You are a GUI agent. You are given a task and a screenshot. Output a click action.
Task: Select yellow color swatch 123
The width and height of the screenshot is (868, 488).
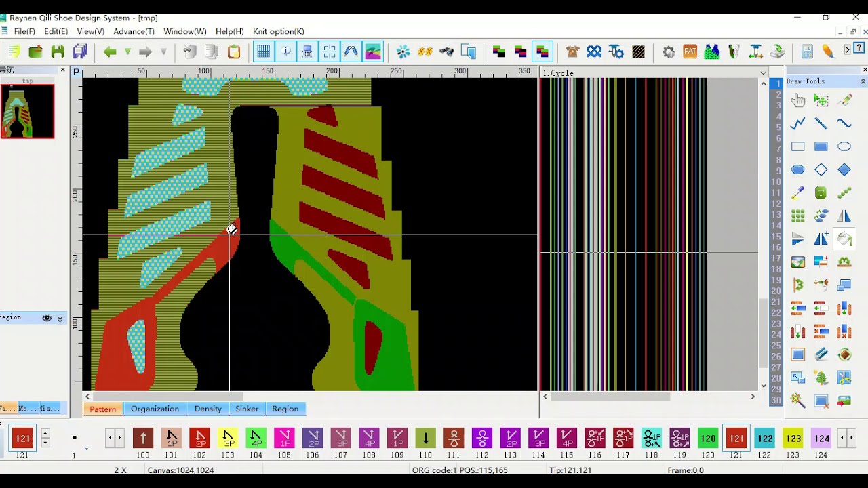(793, 439)
